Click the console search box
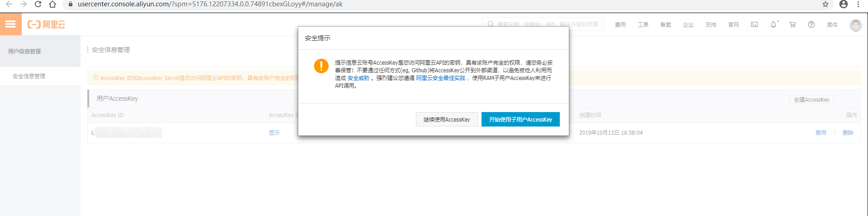Viewport: 868px width, 216px height. (543, 24)
